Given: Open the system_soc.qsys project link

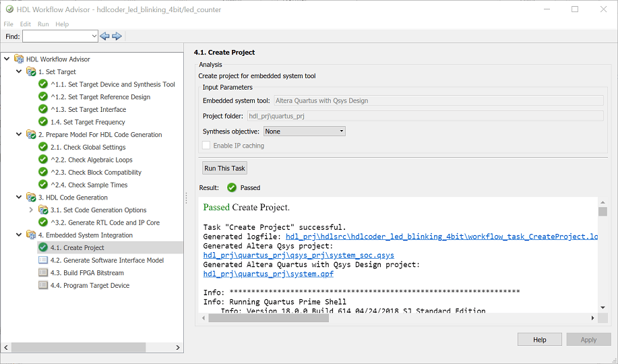Looking at the screenshot, I should coord(299,255).
